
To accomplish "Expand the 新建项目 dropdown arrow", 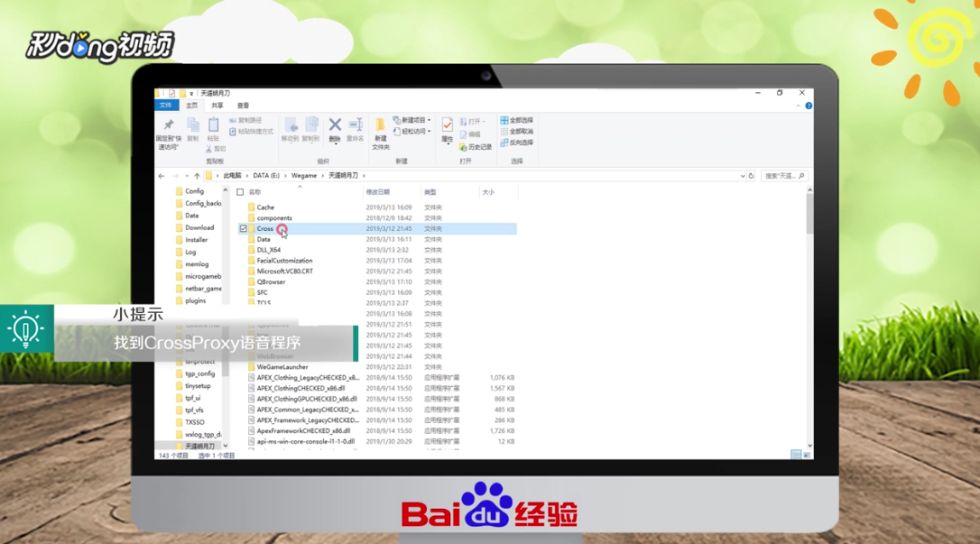I will tap(427, 118).
